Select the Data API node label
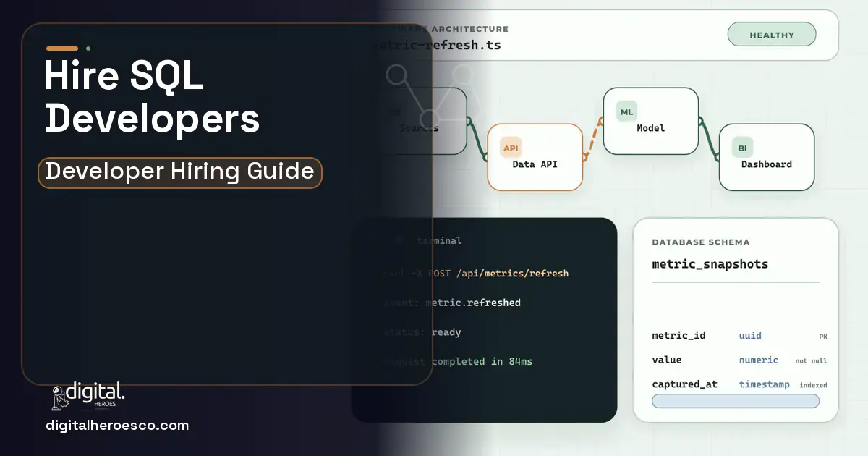Screen dimensions: 868x456 [x=535, y=164]
